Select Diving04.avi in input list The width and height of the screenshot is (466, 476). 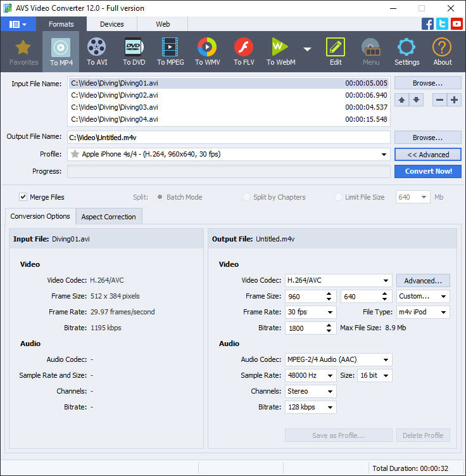tap(229, 119)
